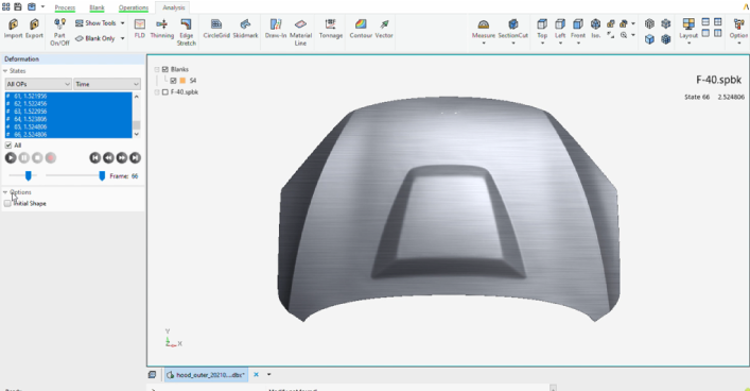The height and width of the screenshot is (391, 750).
Task: Select state 66, 2.524806 in list
Action: 68,134
